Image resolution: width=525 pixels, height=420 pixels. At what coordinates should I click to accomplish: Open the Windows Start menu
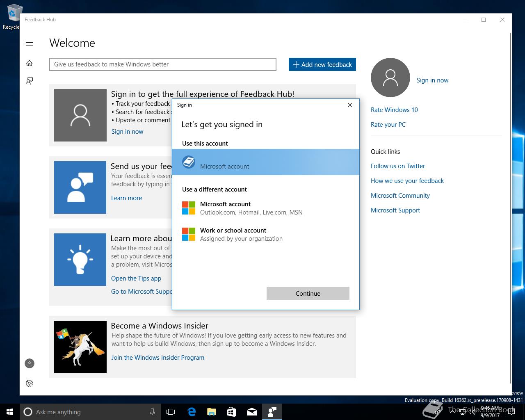click(x=10, y=412)
